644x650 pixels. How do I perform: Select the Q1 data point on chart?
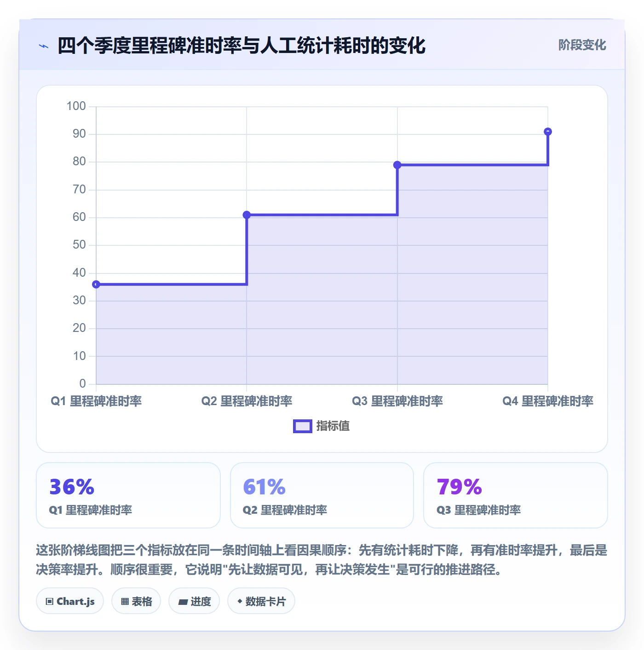tap(96, 284)
